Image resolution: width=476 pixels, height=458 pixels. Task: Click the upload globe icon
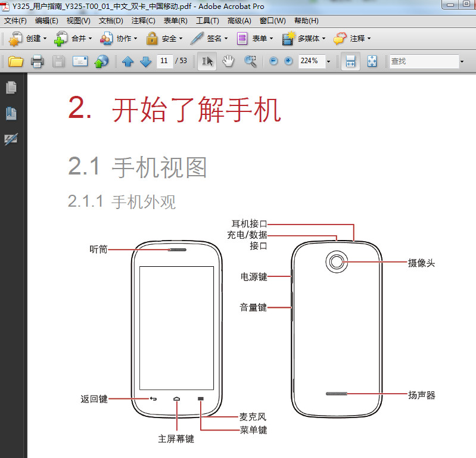tap(101, 61)
